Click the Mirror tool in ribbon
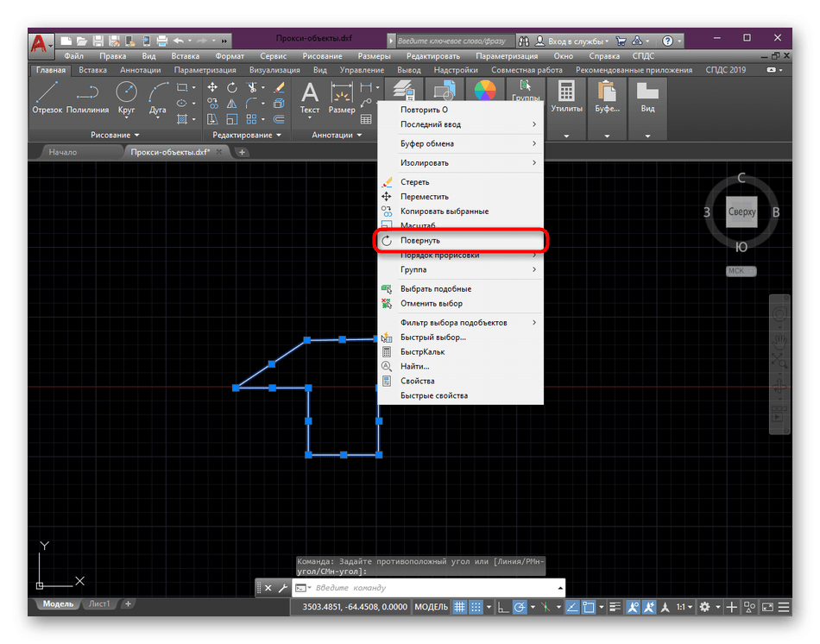 click(x=231, y=103)
